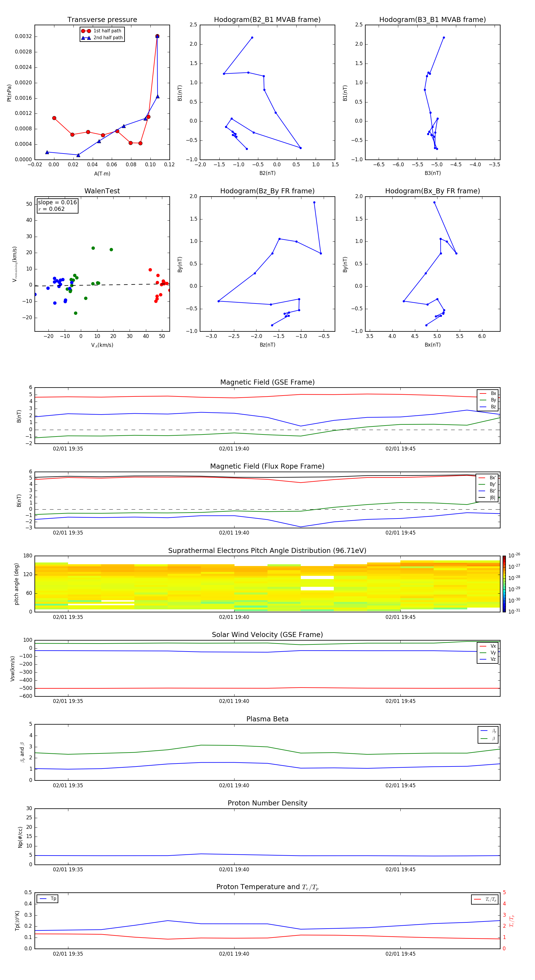Image resolution: width=535 pixels, height=980 pixels.
Task: Select the "slope = 0.016" annotation
Action: click(57, 203)
